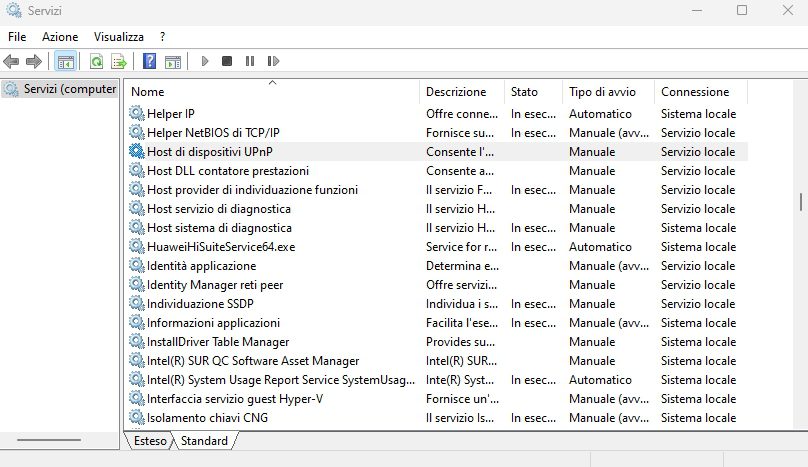Start the selected service with play icon
Image resolution: width=808 pixels, height=467 pixels.
click(205, 61)
